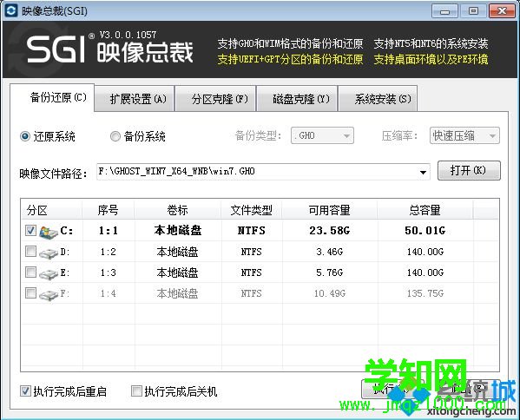
Task: Click the 10.49G free space cell
Action: point(330,293)
